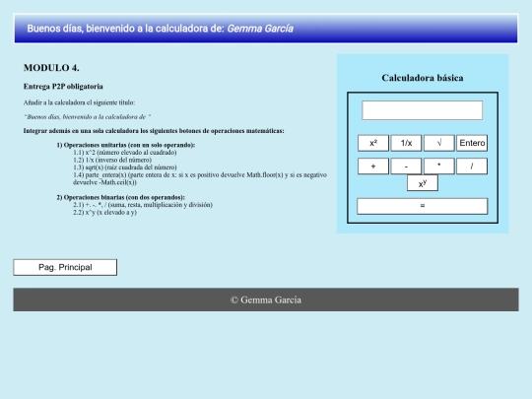Click the '© Gemma García' footer text
Image resolution: width=532 pixels, height=399 pixels.
[266, 299]
